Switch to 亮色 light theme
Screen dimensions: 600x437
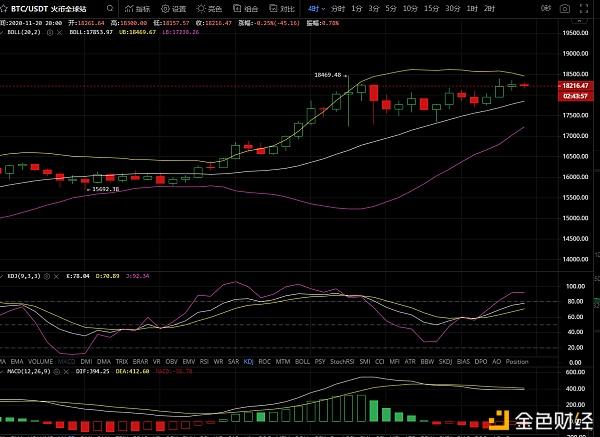209,8
